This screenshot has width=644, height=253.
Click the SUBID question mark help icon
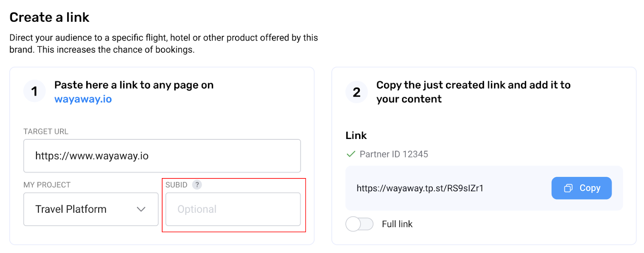click(197, 185)
